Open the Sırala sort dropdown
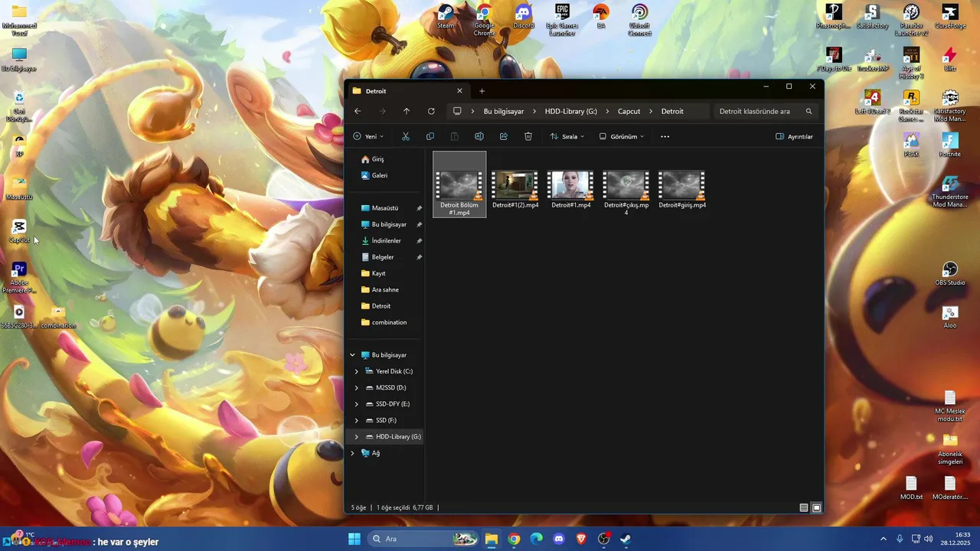Viewport: 980px width, 551px height. coord(567,136)
